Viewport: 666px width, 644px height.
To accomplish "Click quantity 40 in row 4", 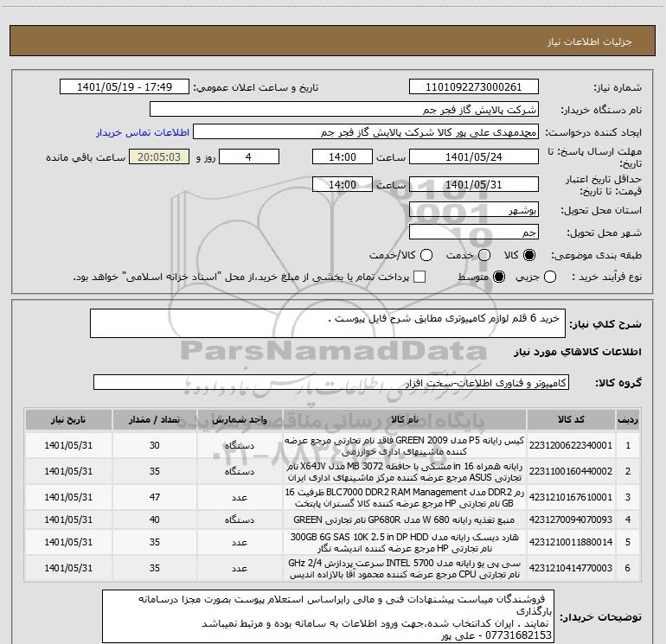I will (154, 520).
